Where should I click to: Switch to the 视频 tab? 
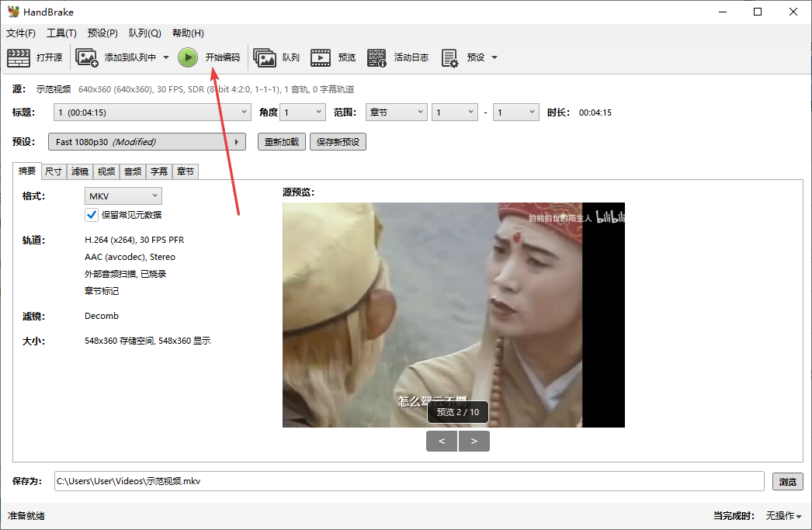106,171
